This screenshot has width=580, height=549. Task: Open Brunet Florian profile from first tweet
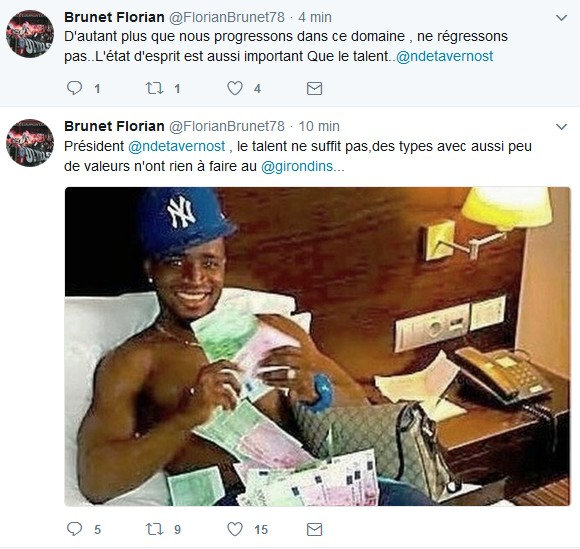(114, 17)
